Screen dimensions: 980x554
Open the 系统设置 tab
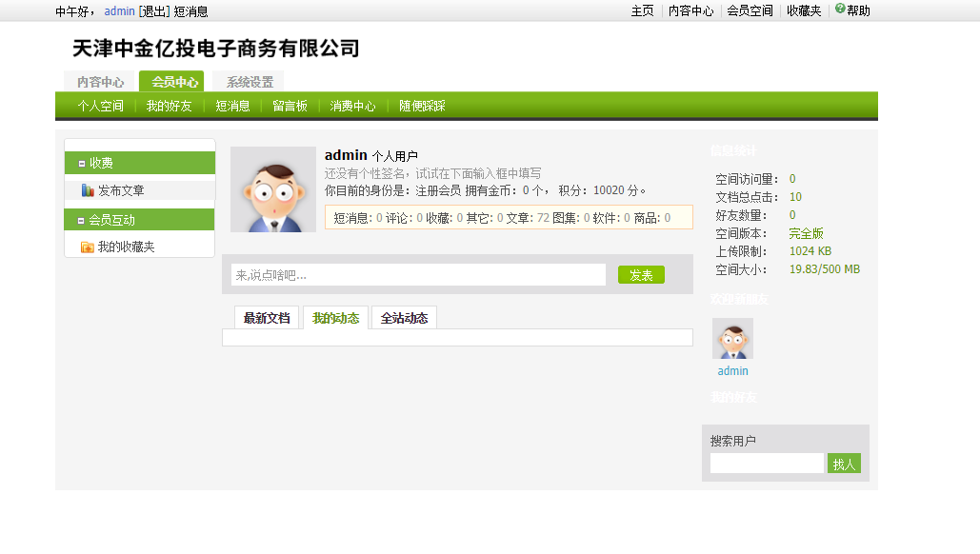(x=250, y=82)
